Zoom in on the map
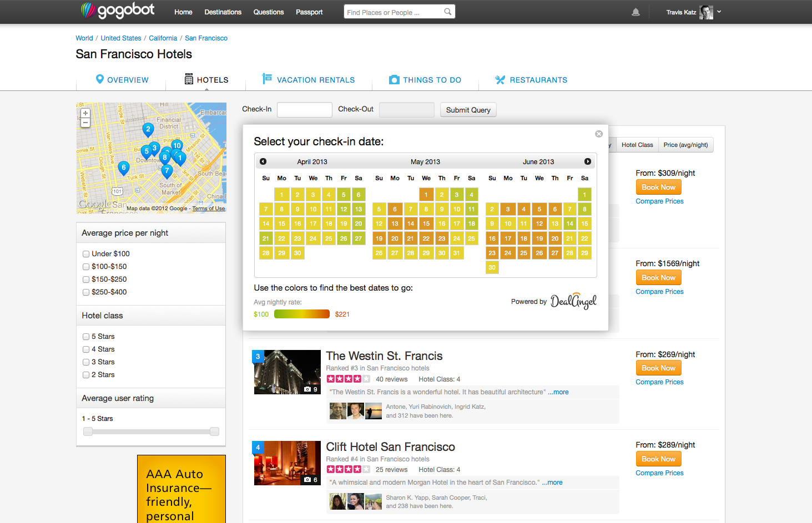The width and height of the screenshot is (812, 523). point(85,113)
